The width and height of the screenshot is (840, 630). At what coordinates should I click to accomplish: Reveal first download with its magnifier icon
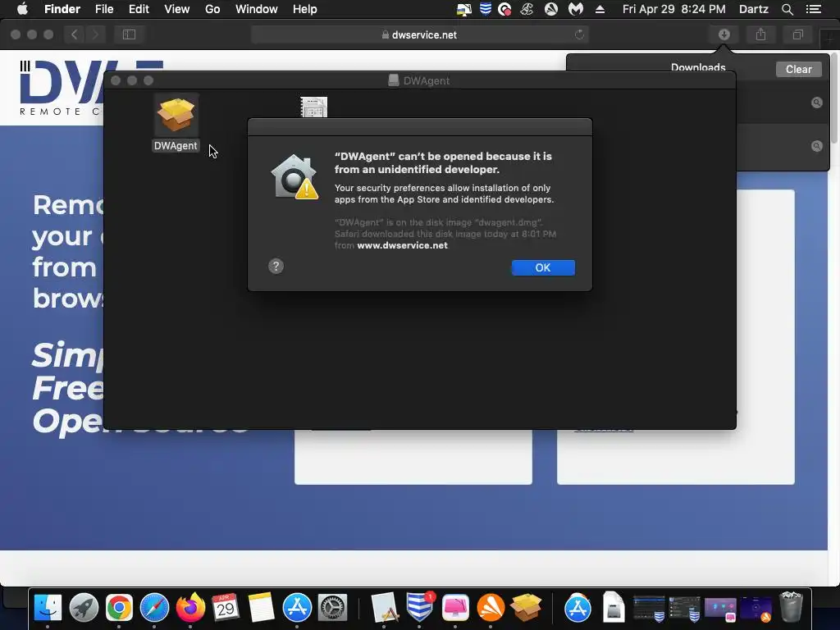(x=816, y=103)
